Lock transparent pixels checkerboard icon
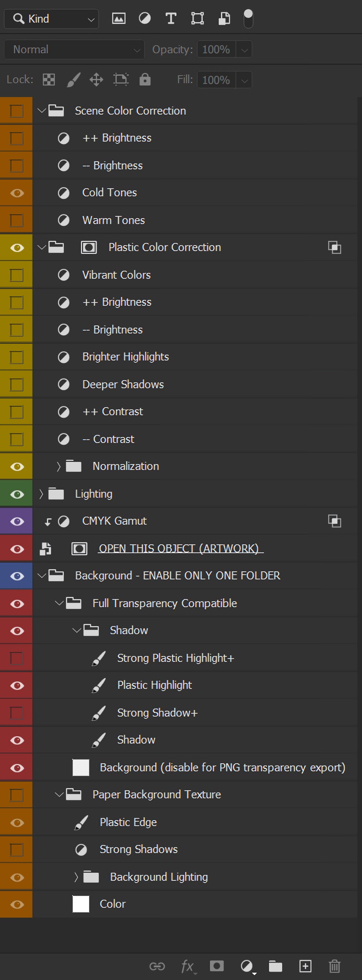 click(x=49, y=80)
